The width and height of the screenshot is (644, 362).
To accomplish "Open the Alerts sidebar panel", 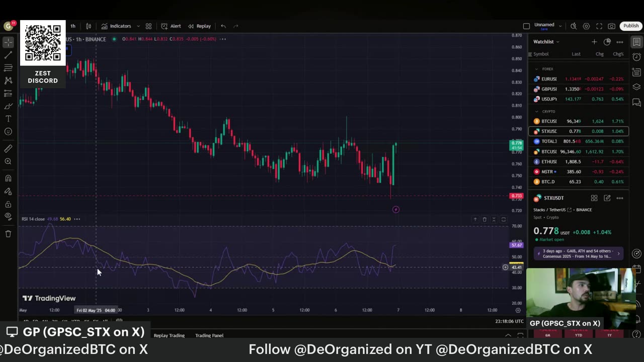I will point(636,57).
